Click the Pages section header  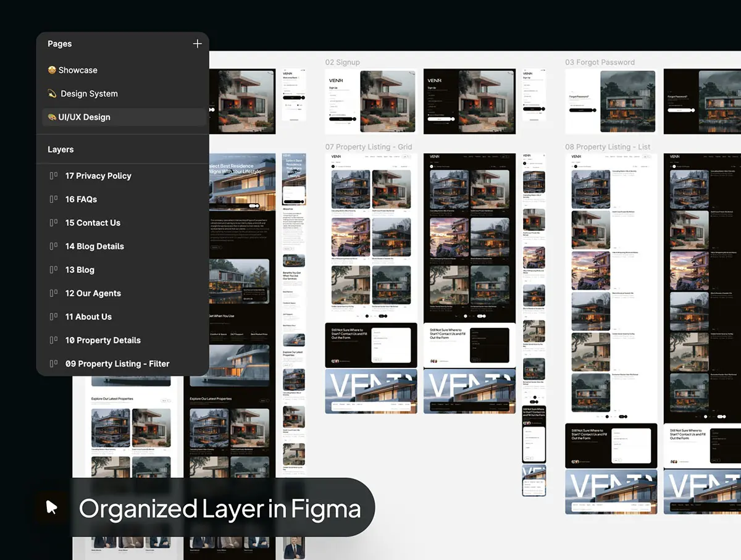point(60,44)
